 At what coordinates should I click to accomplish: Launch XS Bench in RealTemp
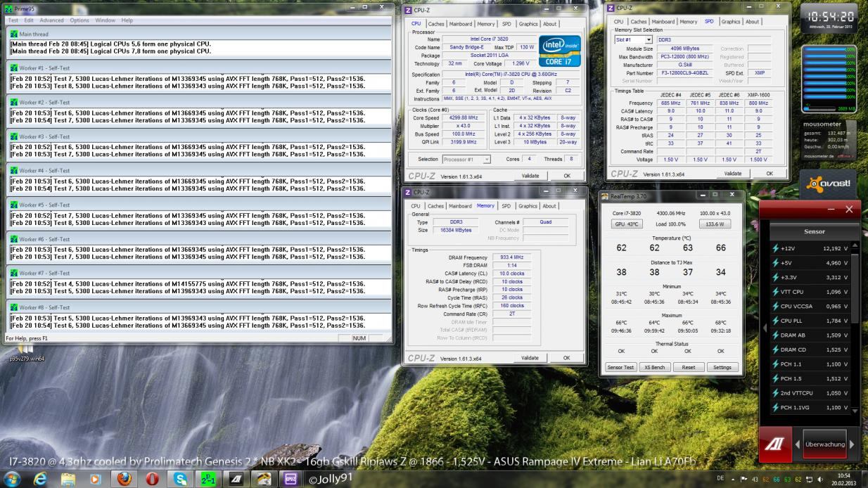pos(653,367)
